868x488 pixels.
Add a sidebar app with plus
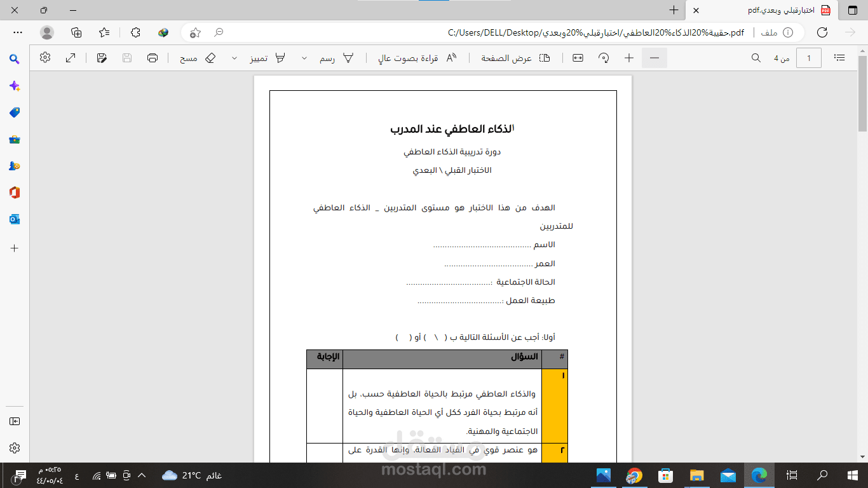(x=15, y=248)
